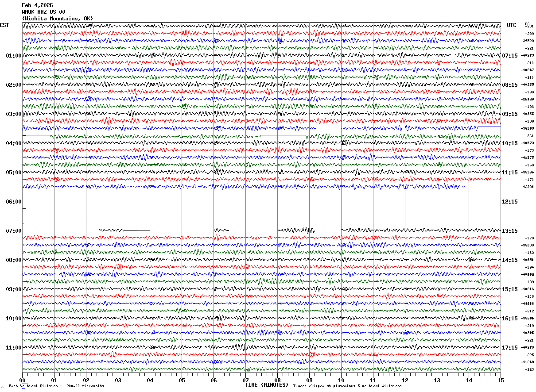Screen dimensions: 536x392
Task: Click the '03' minute tick label
Action: pyautogui.click(x=118, y=380)
